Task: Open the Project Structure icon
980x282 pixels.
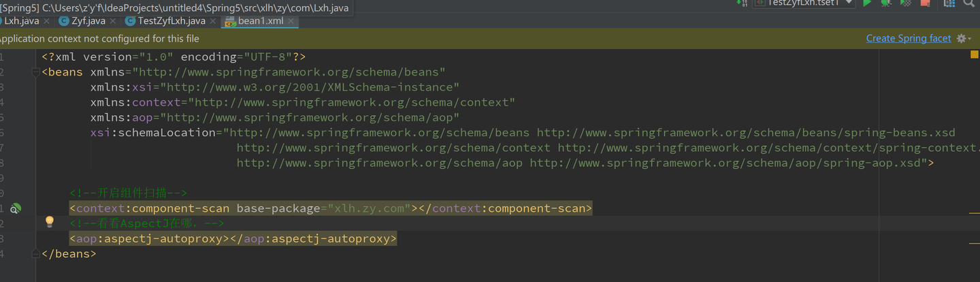Action: click(x=949, y=3)
